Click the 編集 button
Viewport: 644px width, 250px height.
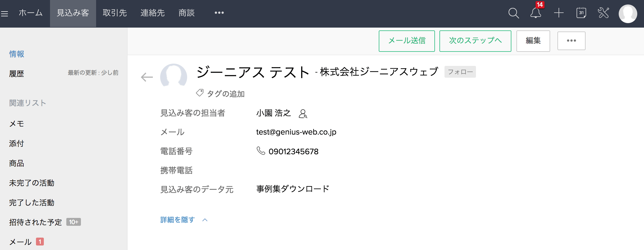[x=533, y=41]
